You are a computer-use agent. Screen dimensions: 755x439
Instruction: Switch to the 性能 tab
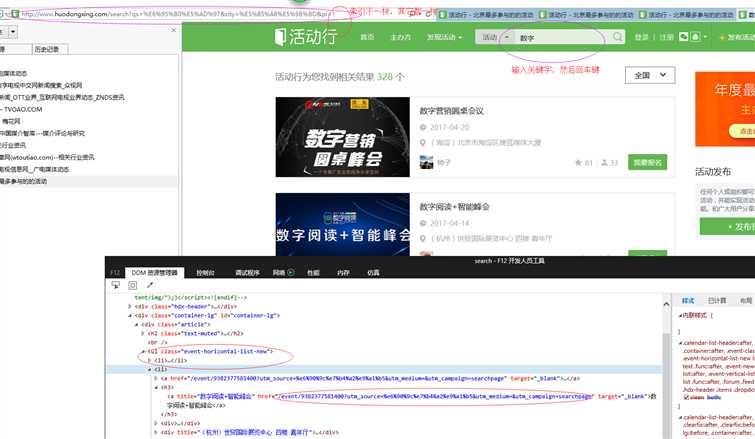(313, 272)
